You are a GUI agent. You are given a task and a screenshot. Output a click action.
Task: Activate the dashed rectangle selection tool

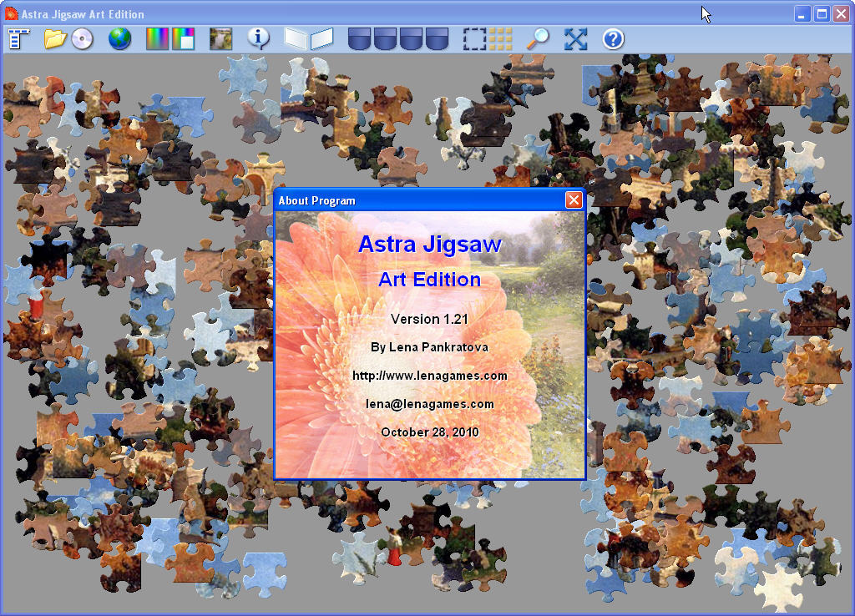point(474,39)
